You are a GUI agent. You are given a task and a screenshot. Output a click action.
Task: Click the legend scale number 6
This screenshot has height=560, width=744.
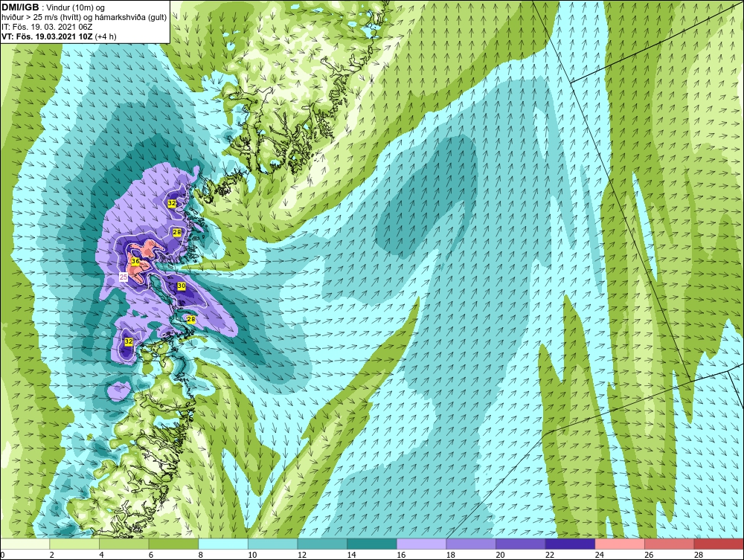tap(151, 555)
